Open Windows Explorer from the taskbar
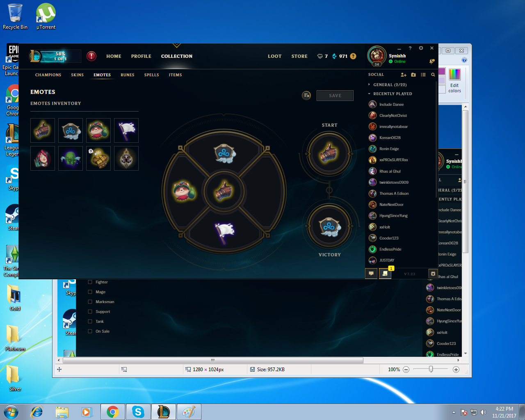The height and width of the screenshot is (420, 525). (x=62, y=412)
